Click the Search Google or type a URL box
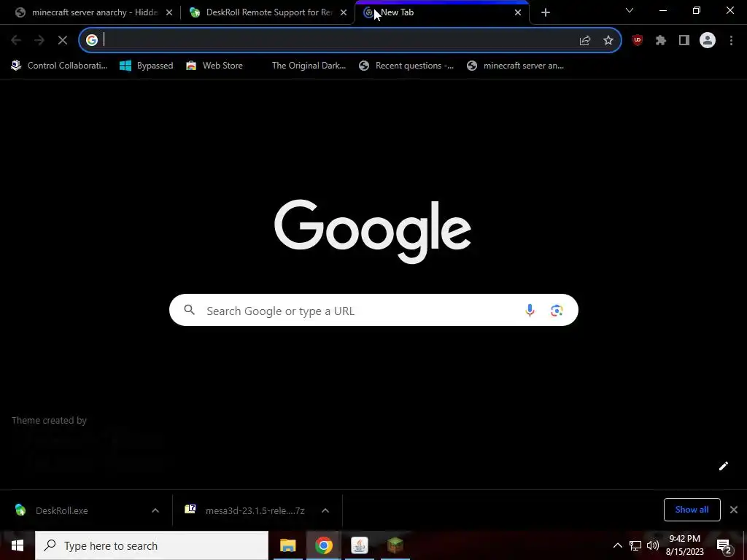 point(373,311)
